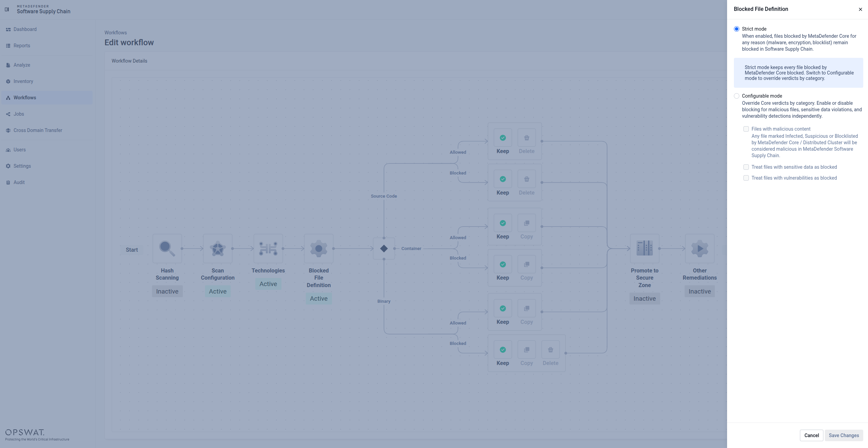
Task: Click the Save Changes button
Action: [844, 435]
